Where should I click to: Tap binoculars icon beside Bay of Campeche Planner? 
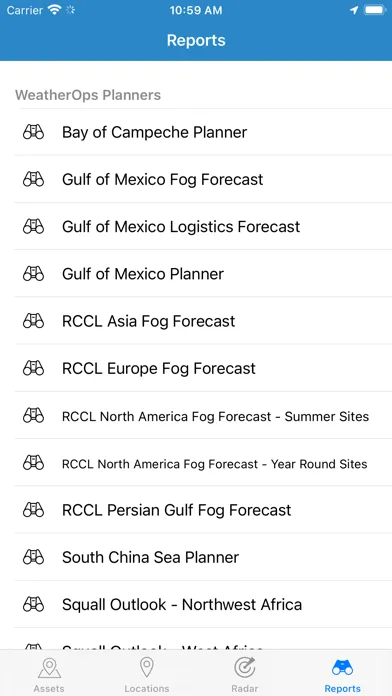tap(33, 132)
